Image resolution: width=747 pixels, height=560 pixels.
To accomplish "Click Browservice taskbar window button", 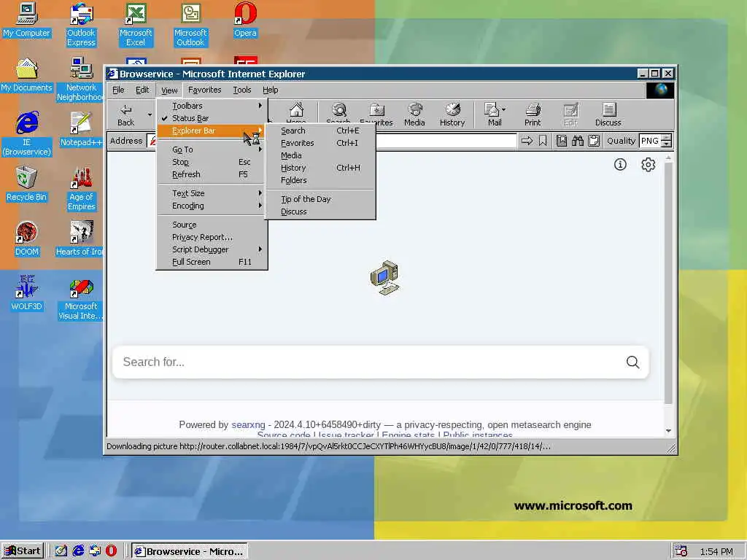I will point(189,551).
